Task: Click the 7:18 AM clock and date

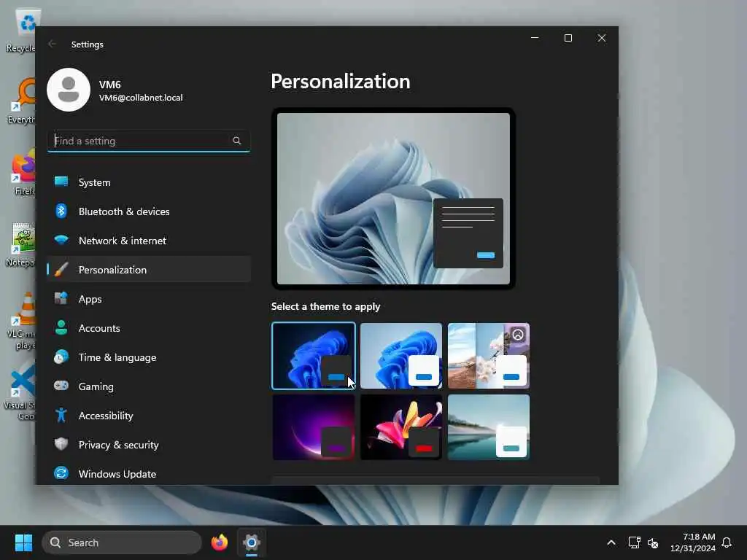Action: coord(693,542)
